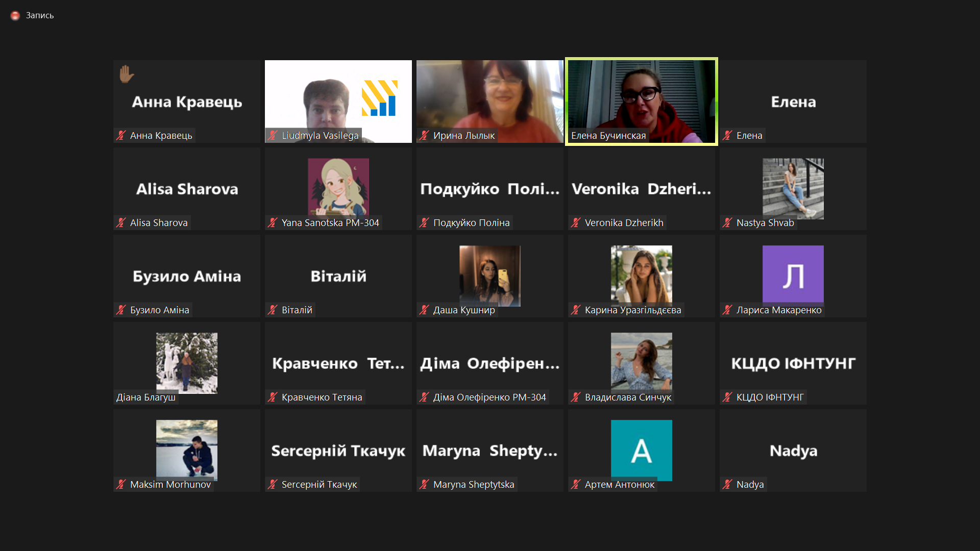Click muted microphone icon beside Ирина Лылык
This screenshot has width=980, height=551.
(424, 136)
